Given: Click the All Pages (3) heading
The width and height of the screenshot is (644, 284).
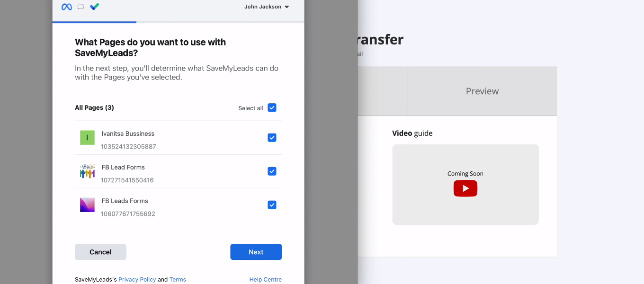Looking at the screenshot, I should click(94, 107).
